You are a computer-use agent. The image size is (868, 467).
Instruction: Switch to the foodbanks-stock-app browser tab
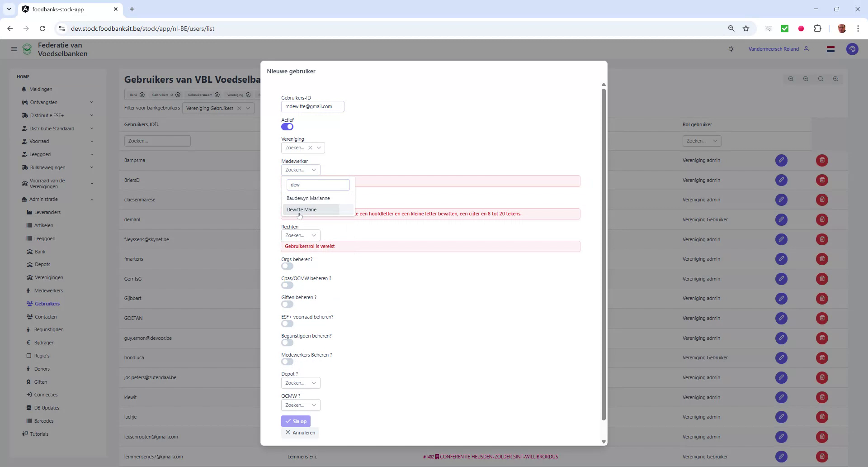(59, 9)
